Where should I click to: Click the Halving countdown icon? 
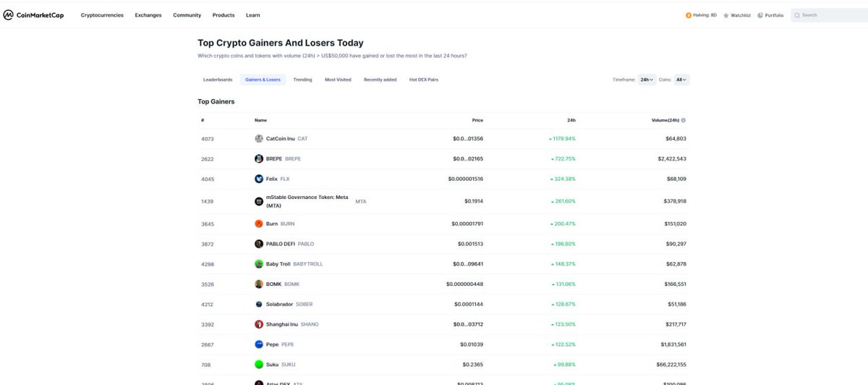tap(689, 15)
